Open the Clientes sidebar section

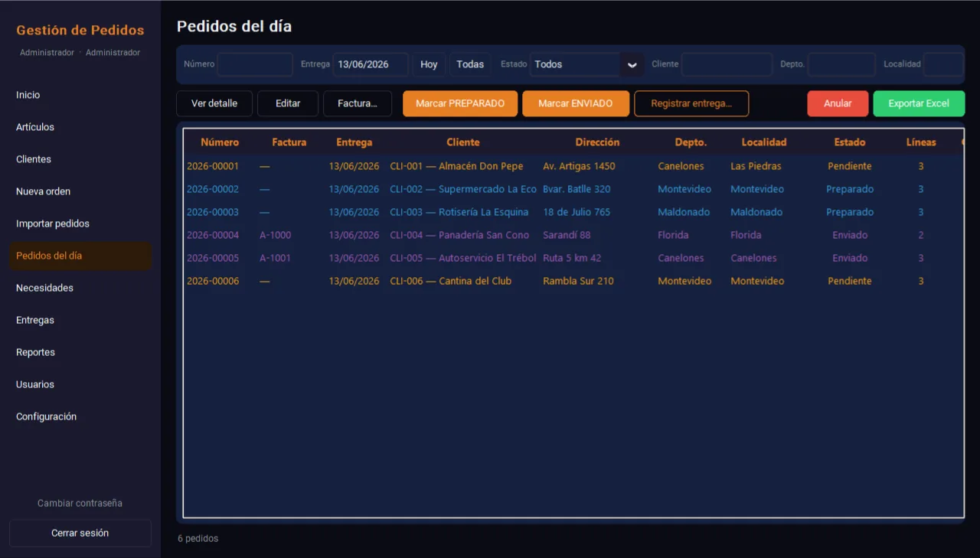click(80, 159)
